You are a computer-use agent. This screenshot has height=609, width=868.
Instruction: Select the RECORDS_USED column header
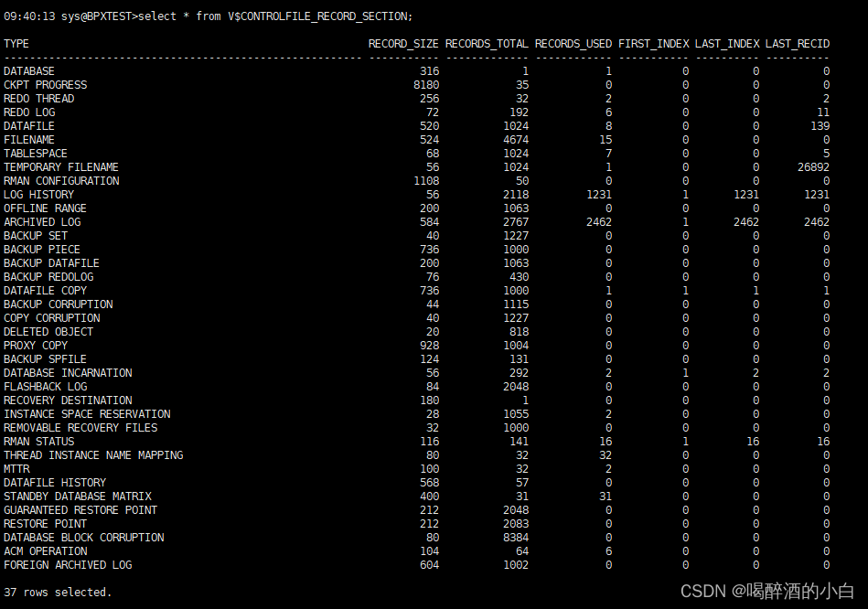point(573,44)
